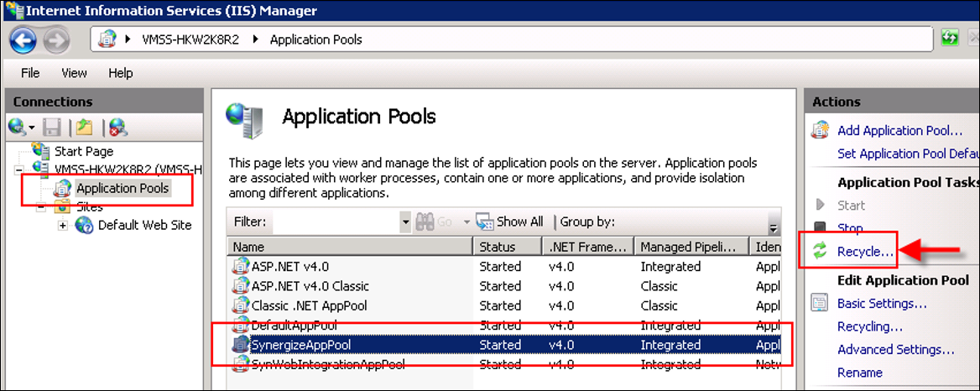Expand the toolbar overflow chevron by Group by
980x391 pixels.
tap(774, 228)
